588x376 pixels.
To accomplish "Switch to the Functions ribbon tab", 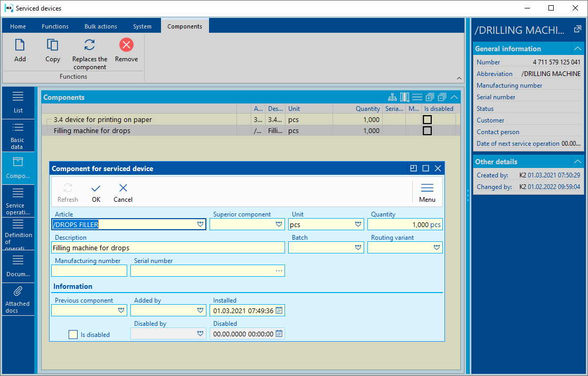I will pos(55,26).
